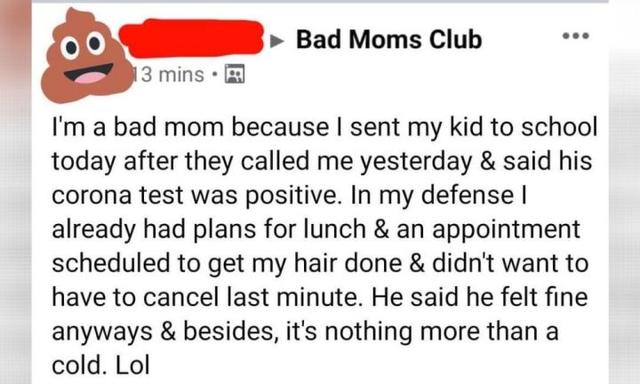The width and height of the screenshot is (640, 384).
Task: Click the poop emoji profile picture
Action: point(87,56)
